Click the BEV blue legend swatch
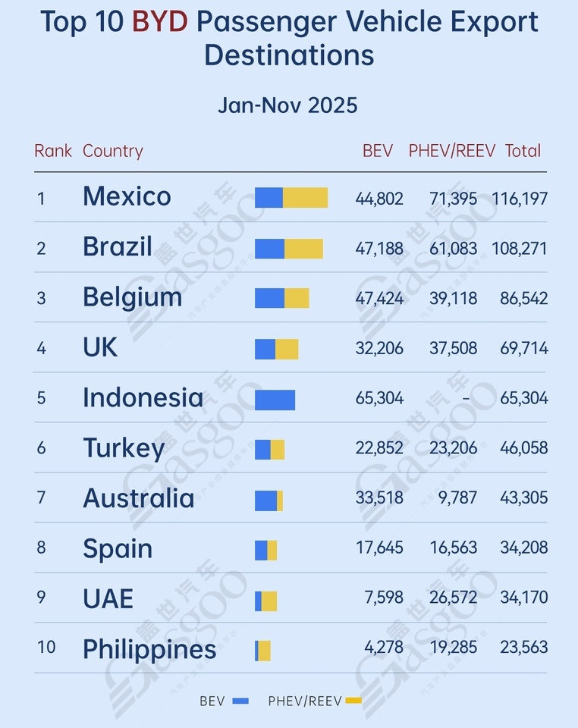Viewport: 578px width, 728px height. pos(241,701)
